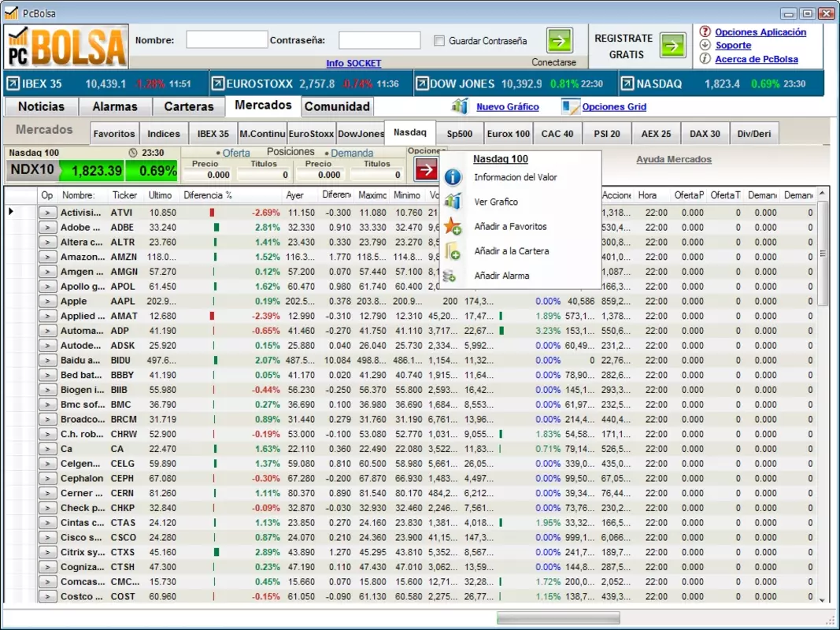The image size is (840, 630).
Task: Open the Ayuda Mercados link
Action: (674, 159)
